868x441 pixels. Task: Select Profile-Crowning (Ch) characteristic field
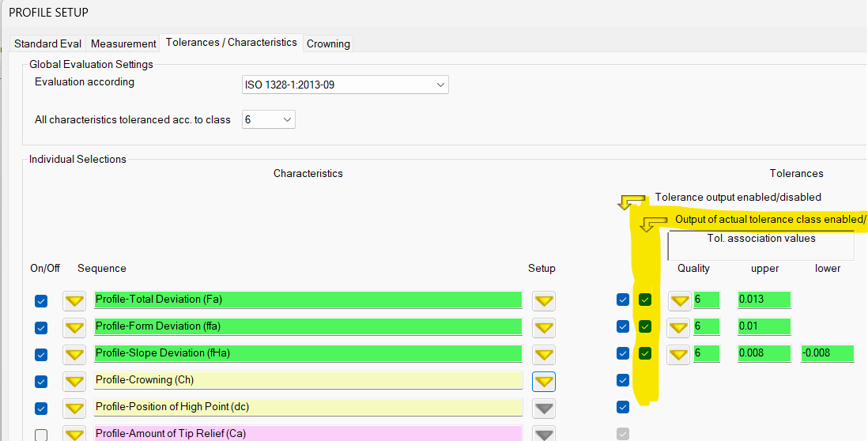tap(308, 380)
